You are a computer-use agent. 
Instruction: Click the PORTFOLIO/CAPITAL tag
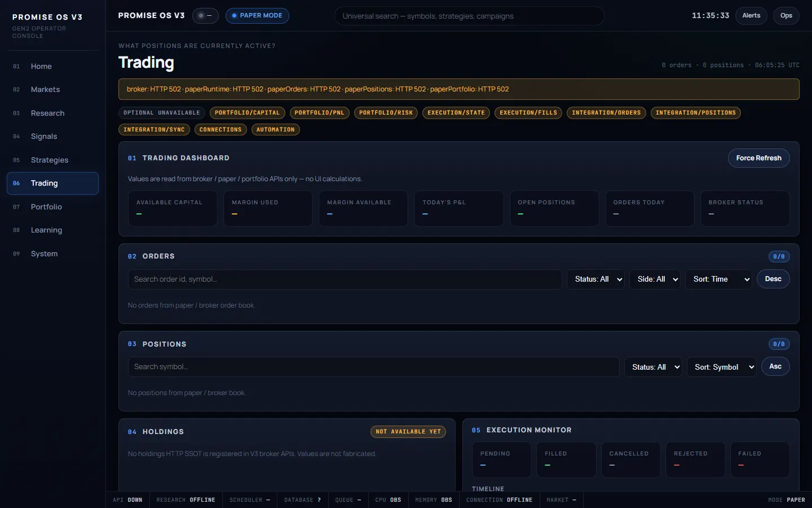tap(247, 113)
